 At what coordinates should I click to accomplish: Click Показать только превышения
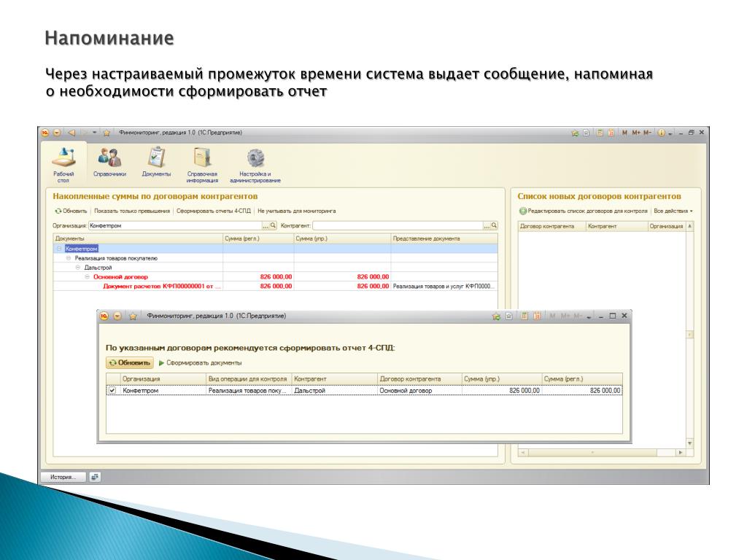[132, 211]
